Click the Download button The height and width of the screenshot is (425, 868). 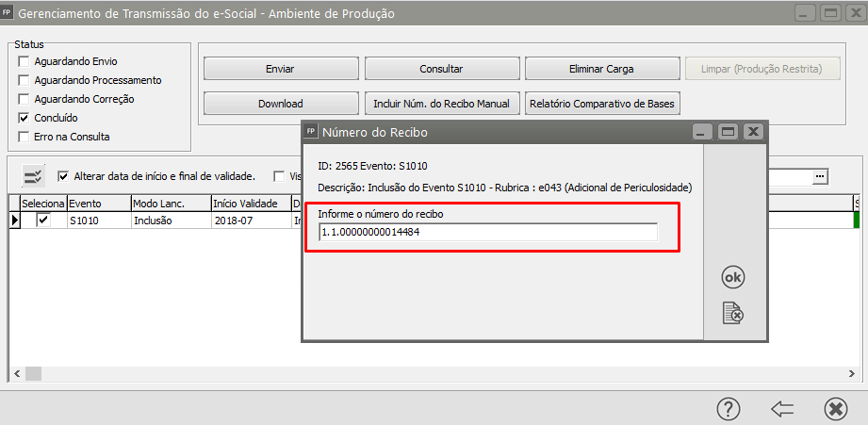pyautogui.click(x=281, y=104)
